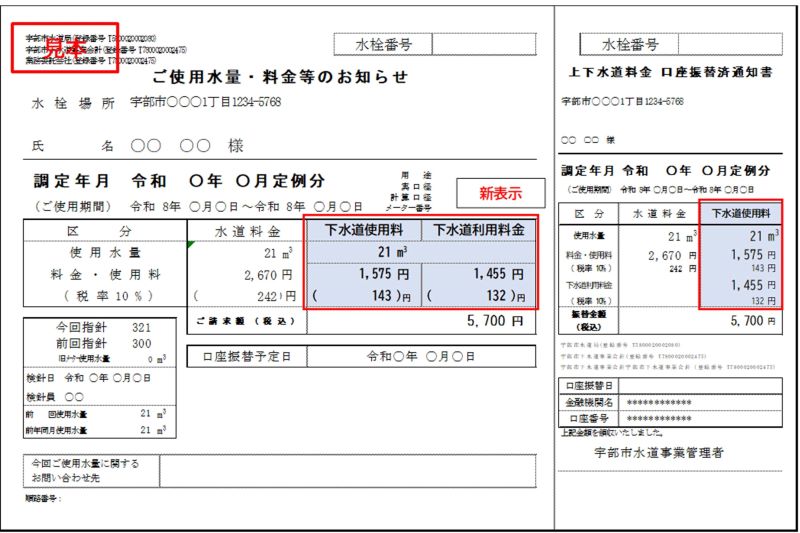Click 水道料金 header on the 口座振替済通知書 table
The image size is (800, 533).
coord(659,214)
